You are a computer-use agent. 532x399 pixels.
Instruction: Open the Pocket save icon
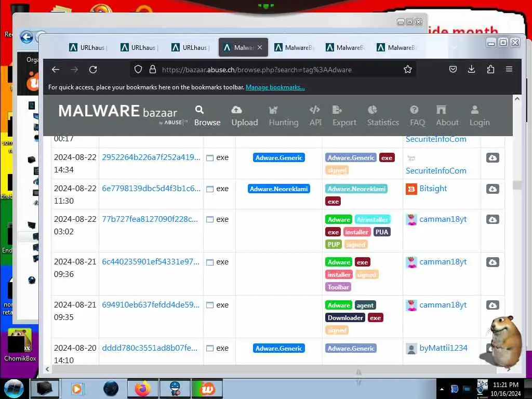453,70
